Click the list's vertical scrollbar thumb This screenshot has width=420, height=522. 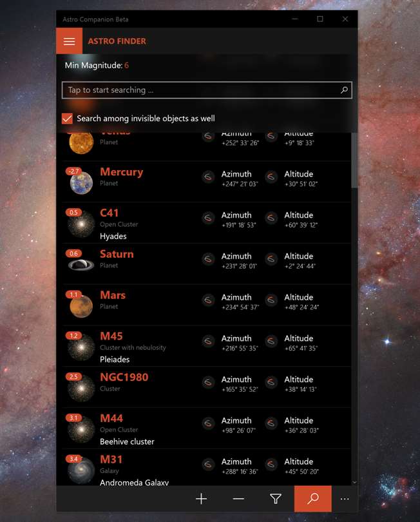354,160
